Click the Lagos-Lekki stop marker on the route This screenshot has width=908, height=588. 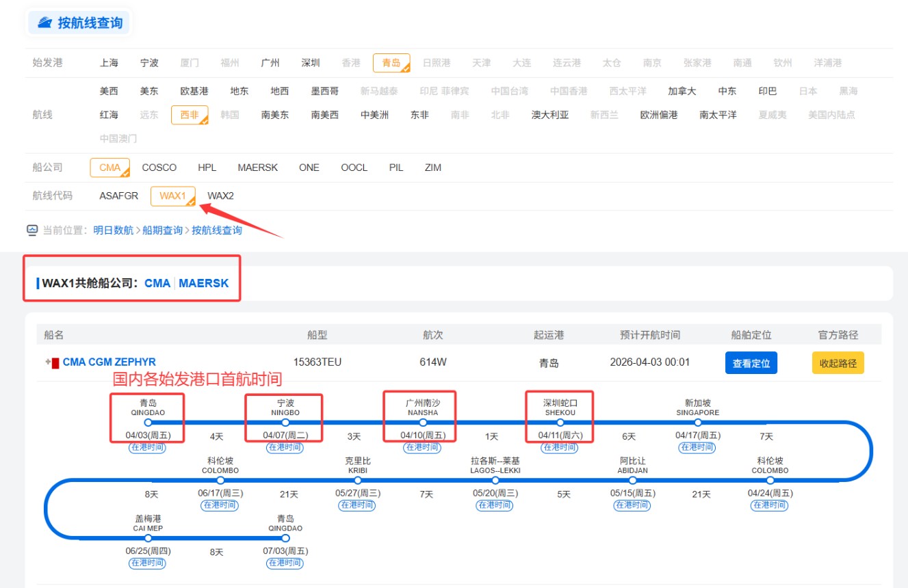[495, 480]
